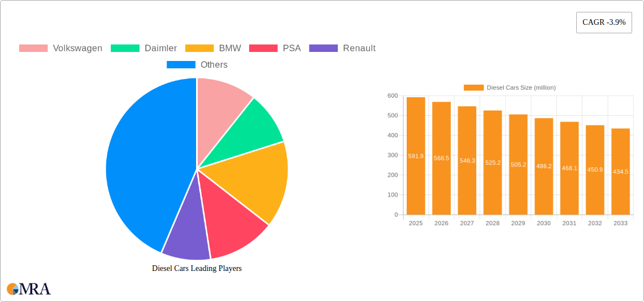Click the 2033 x-axis label
This screenshot has width=644, height=302.
[x=620, y=223]
